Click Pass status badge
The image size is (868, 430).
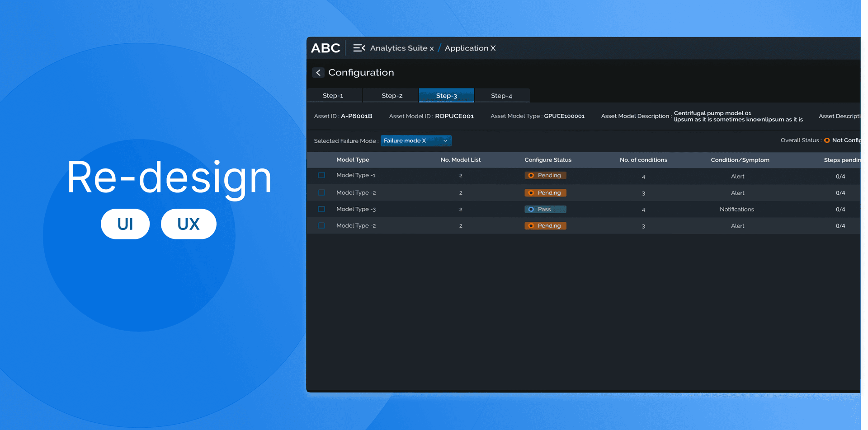pos(545,209)
